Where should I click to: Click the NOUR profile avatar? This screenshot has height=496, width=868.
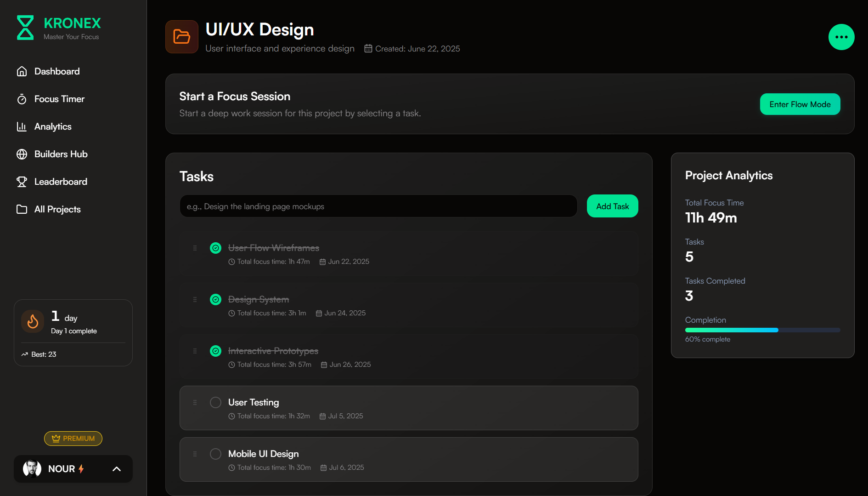(32, 469)
